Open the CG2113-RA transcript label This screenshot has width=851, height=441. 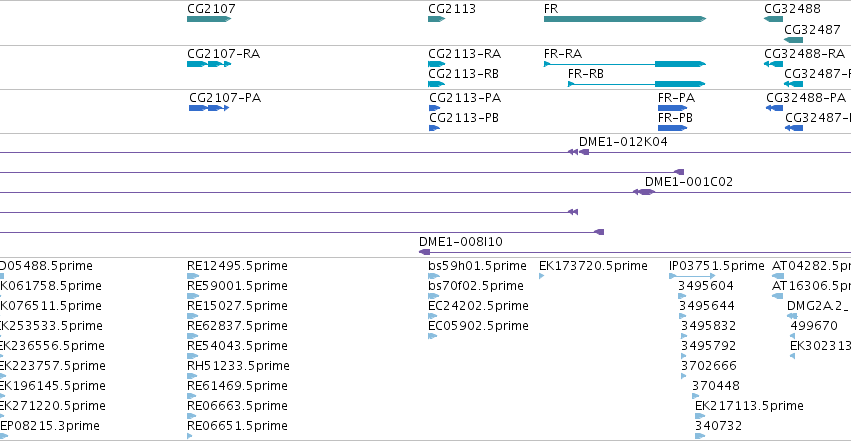[x=465, y=54]
